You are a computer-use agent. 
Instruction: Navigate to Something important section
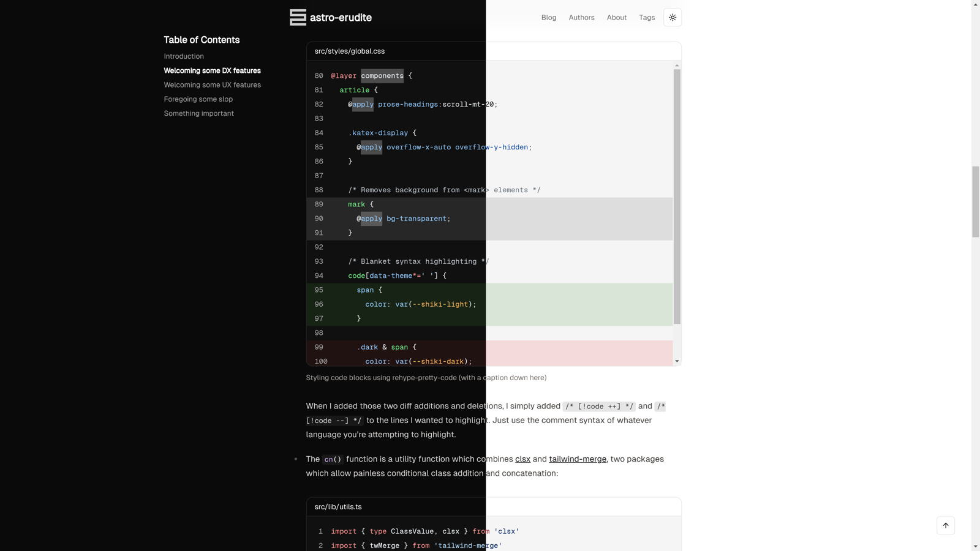coord(198,113)
